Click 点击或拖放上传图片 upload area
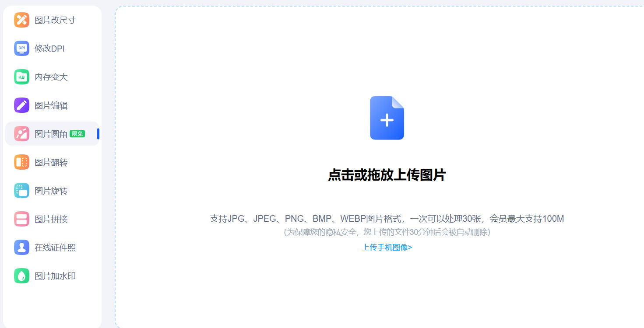This screenshot has height=328, width=644. pyautogui.click(x=387, y=174)
